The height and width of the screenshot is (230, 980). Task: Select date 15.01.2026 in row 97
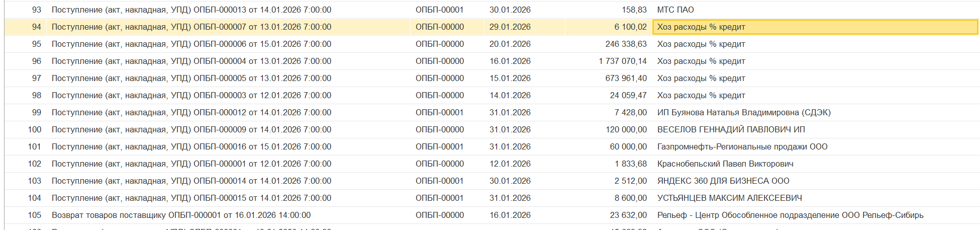coord(510,79)
